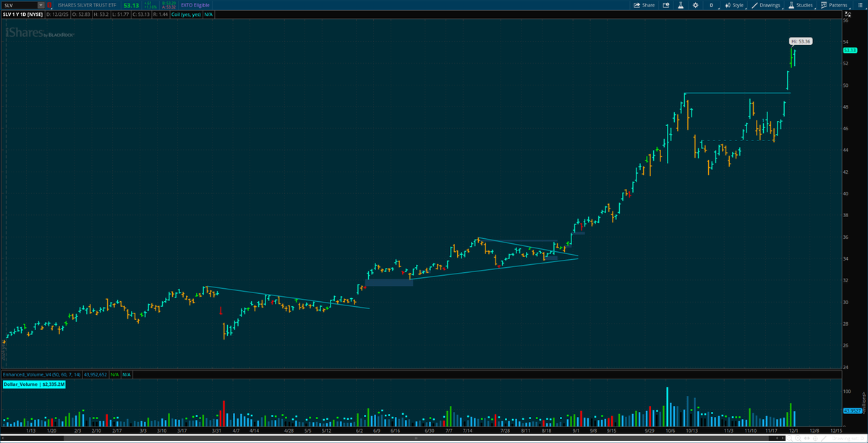Click the 3/31 date label on time axis
This screenshot has height=443, width=868.
(216, 431)
